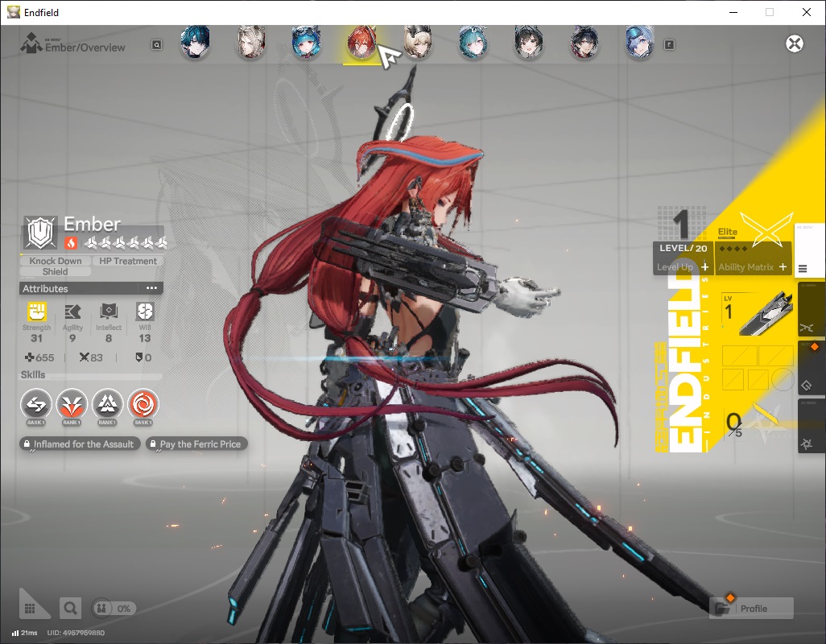Screen dimensions: 826x644
Task: Switch to the dark-blue-haired operator portrait
Action: [195, 42]
